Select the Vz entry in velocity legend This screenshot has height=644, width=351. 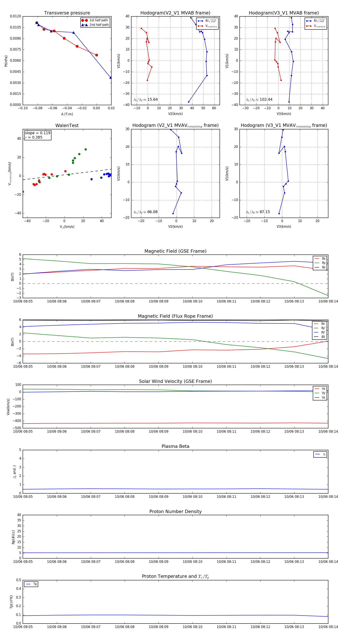[x=320, y=398]
